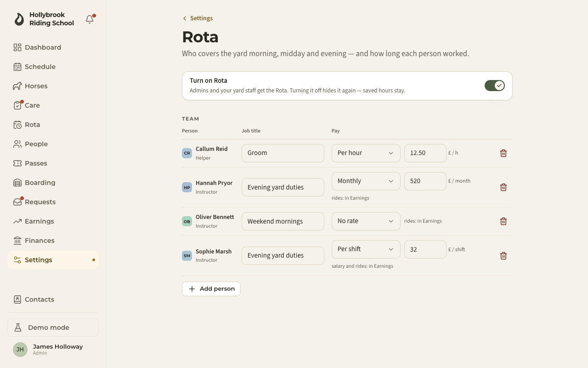Click Sophie Marsh's SM avatar badge
The image size is (588, 368).
coord(187,256)
